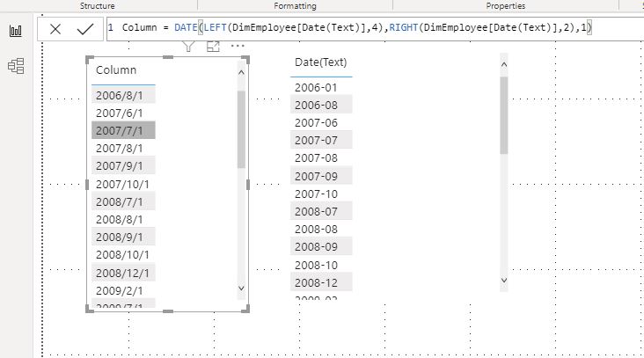The image size is (644, 358).
Task: Select the 2008-12 value
Action: (321, 283)
